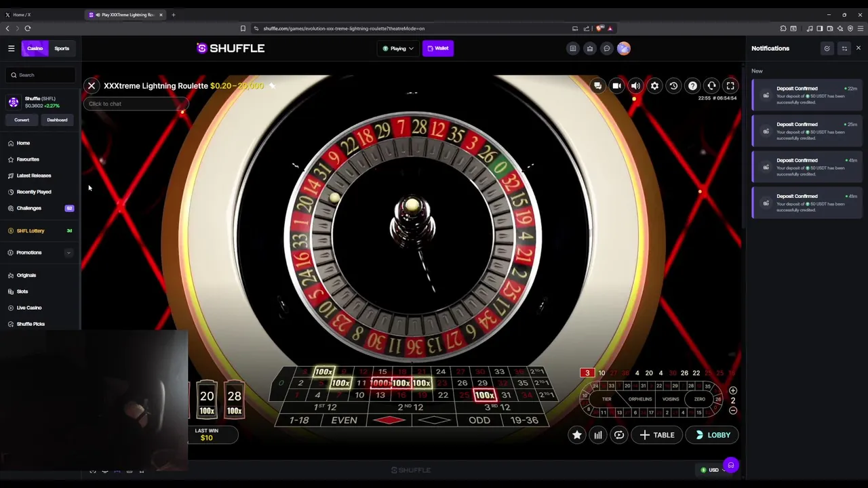Open the rewards crown icon
The height and width of the screenshot is (488, 868).
tap(590, 48)
